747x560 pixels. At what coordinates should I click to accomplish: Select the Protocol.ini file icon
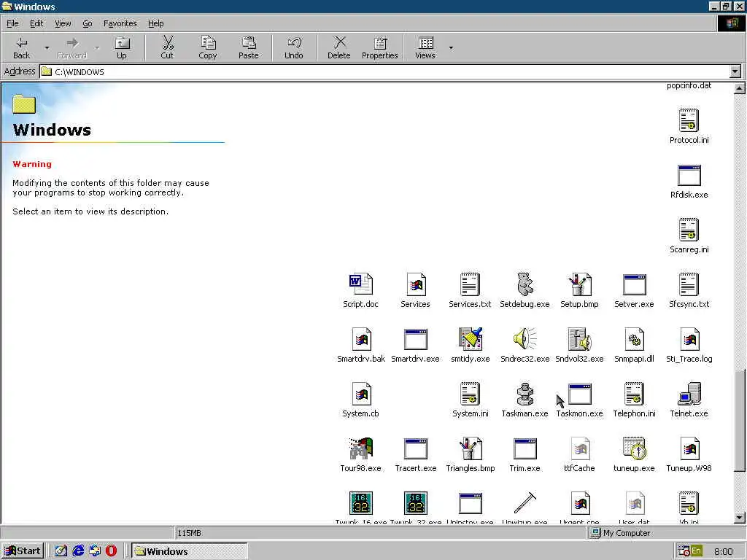coord(689,120)
